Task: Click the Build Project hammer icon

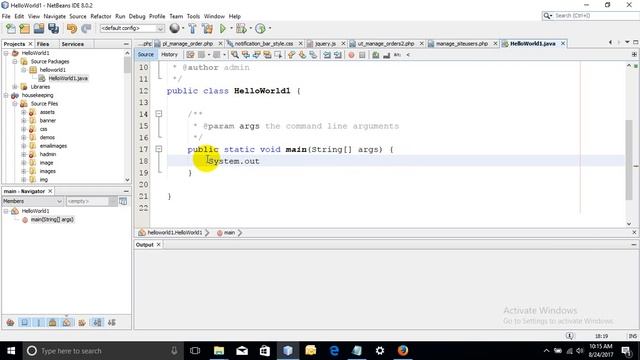Action: (192, 29)
